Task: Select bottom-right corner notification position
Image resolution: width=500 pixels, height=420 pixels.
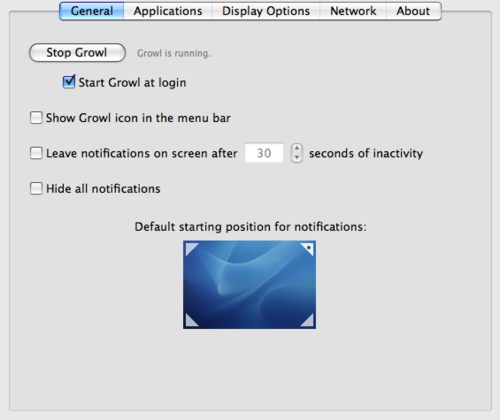Action: pos(309,322)
